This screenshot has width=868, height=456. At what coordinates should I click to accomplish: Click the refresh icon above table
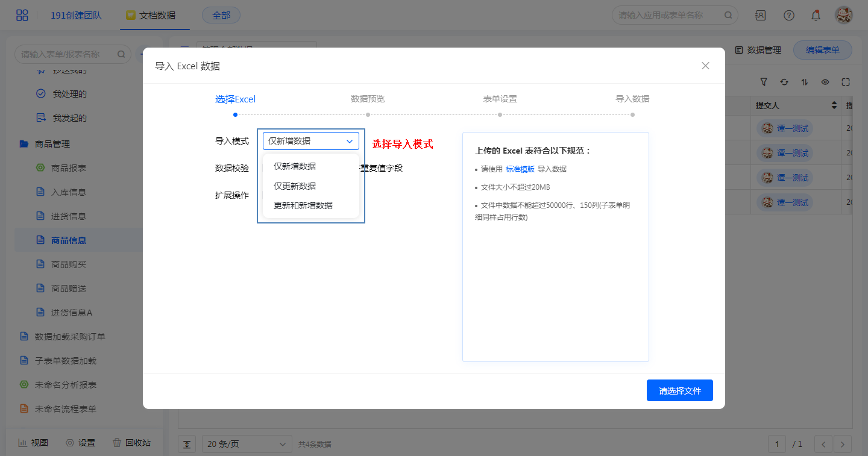[784, 82]
